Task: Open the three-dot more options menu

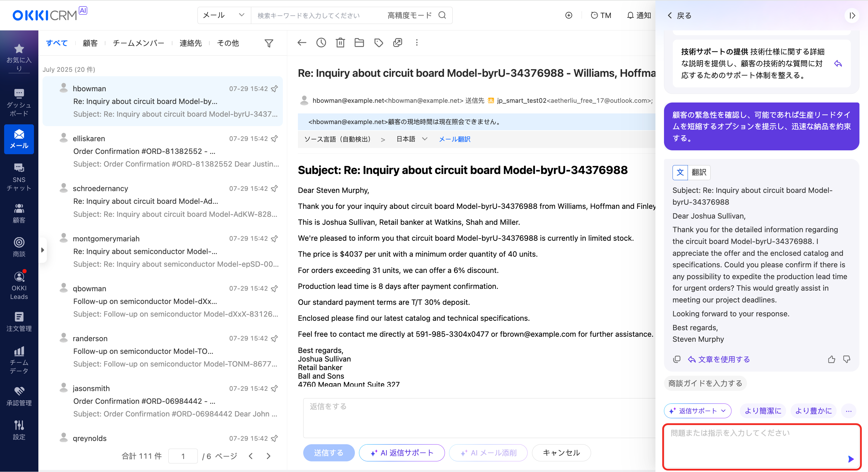Action: (417, 43)
